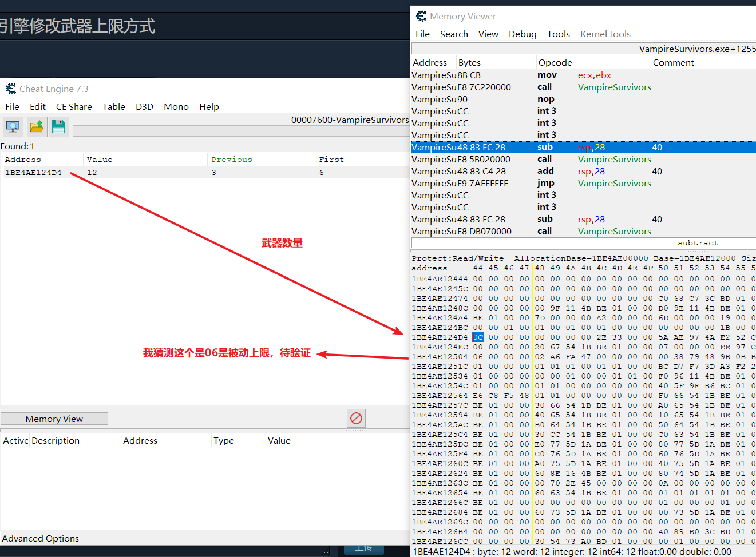Open the Mono menu
Image resolution: width=756 pixels, height=557 pixels.
[176, 106]
